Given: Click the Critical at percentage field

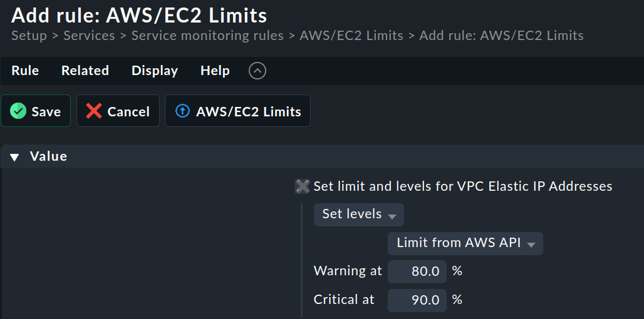Looking at the screenshot, I should pos(417,300).
